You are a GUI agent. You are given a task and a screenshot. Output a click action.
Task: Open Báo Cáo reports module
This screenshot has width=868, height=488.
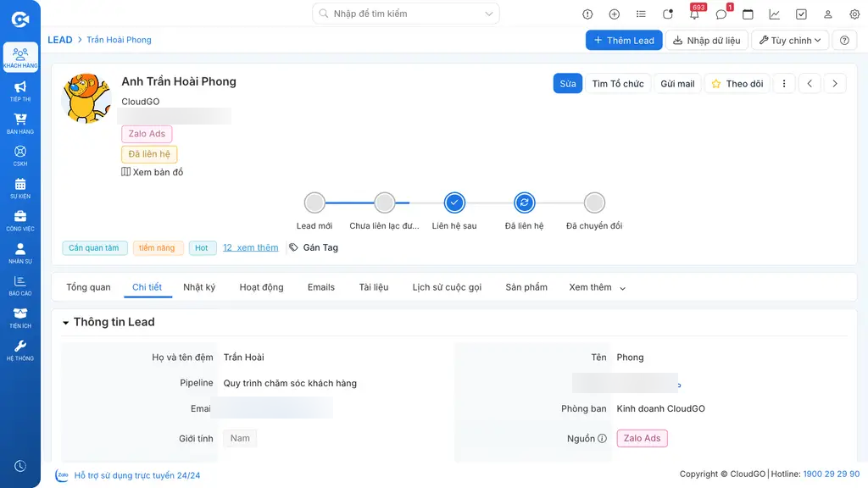(20, 285)
